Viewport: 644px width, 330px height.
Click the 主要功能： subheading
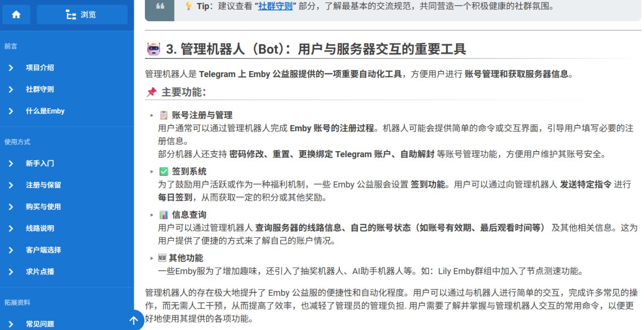coord(184,92)
